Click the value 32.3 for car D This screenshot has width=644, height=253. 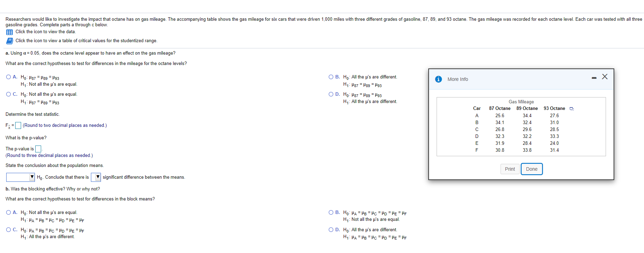coord(500,137)
